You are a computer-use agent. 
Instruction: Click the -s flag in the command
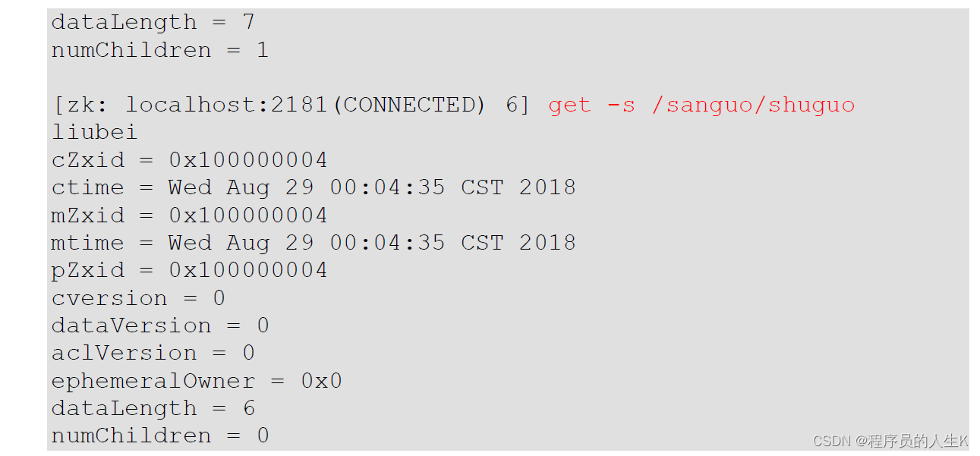click(621, 105)
